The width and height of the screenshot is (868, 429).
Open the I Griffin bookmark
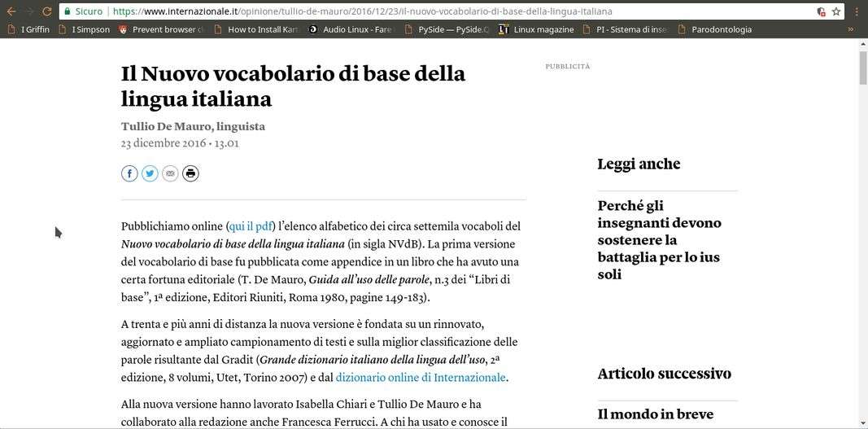pyautogui.click(x=28, y=29)
